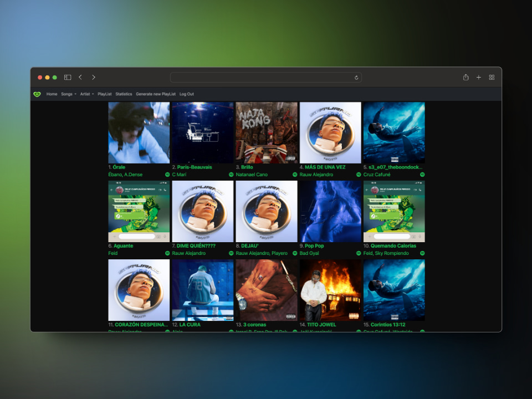Open the song link Pop Pop
Screen dimensions: 532x399
[x=314, y=246]
